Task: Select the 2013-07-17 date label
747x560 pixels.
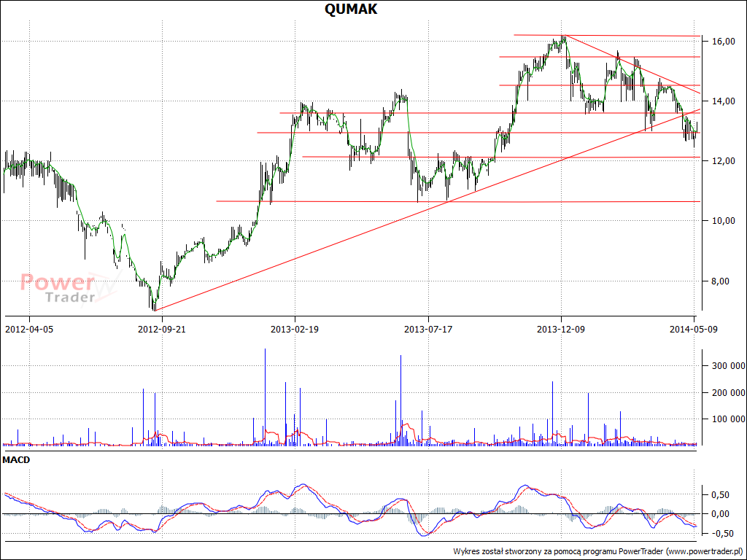Action: point(427,329)
